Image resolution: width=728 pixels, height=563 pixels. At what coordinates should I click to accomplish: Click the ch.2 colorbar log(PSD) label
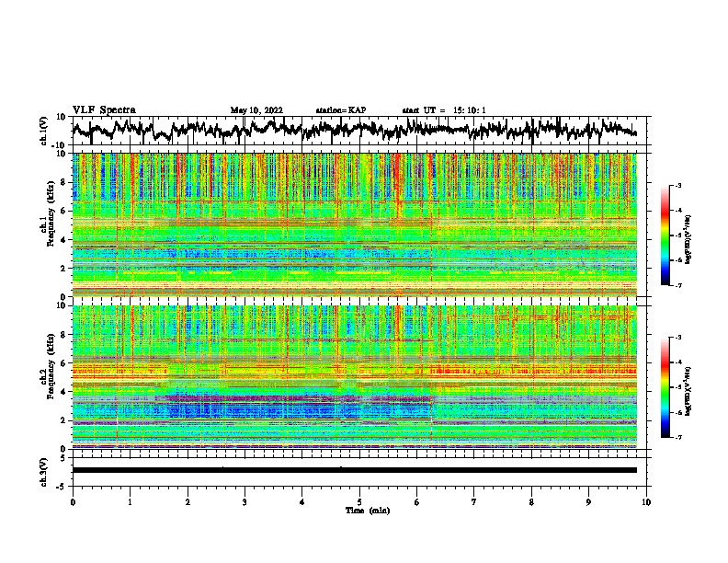point(688,391)
